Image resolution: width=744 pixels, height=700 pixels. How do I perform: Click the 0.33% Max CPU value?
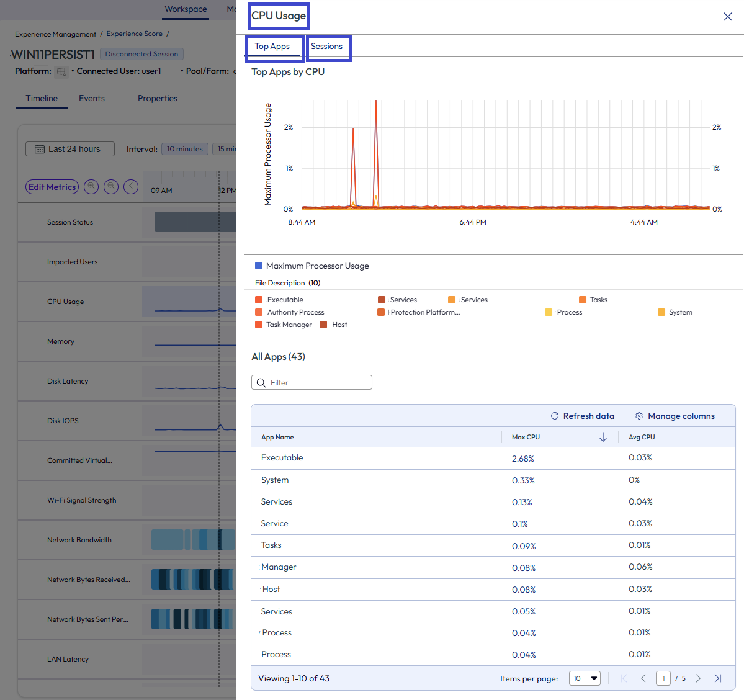(x=523, y=481)
